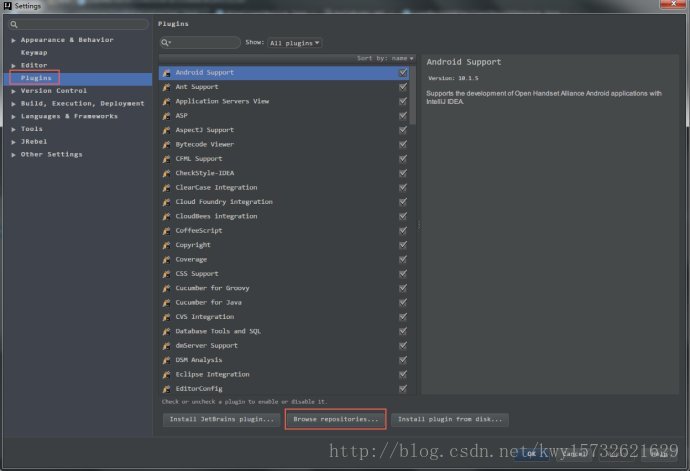Click the Bytecode Viewer plugin icon
Image resolution: width=690 pixels, height=471 pixels.
(x=166, y=145)
